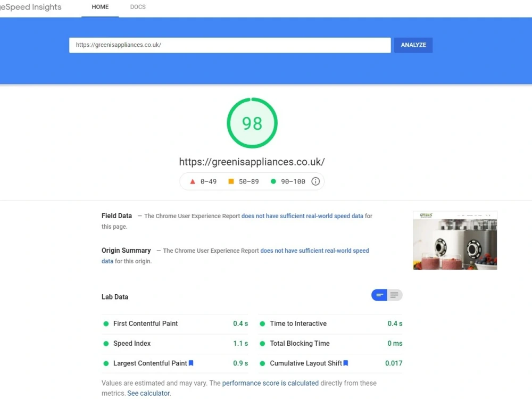Click the Largest Contentful Paint bookmark icon

[191, 363]
